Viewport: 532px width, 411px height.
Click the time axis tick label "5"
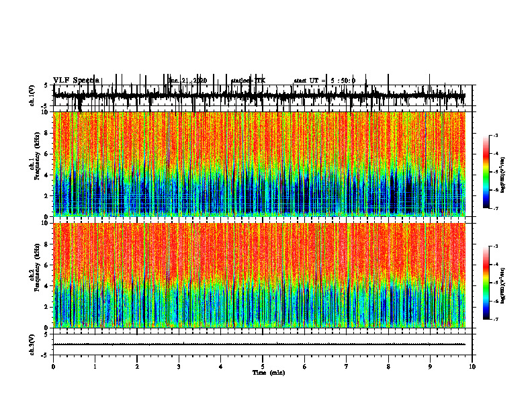point(263,367)
